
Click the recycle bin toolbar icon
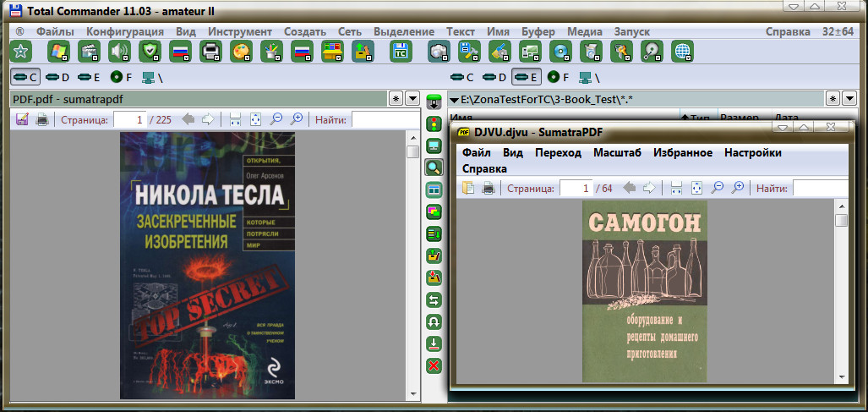[592, 52]
